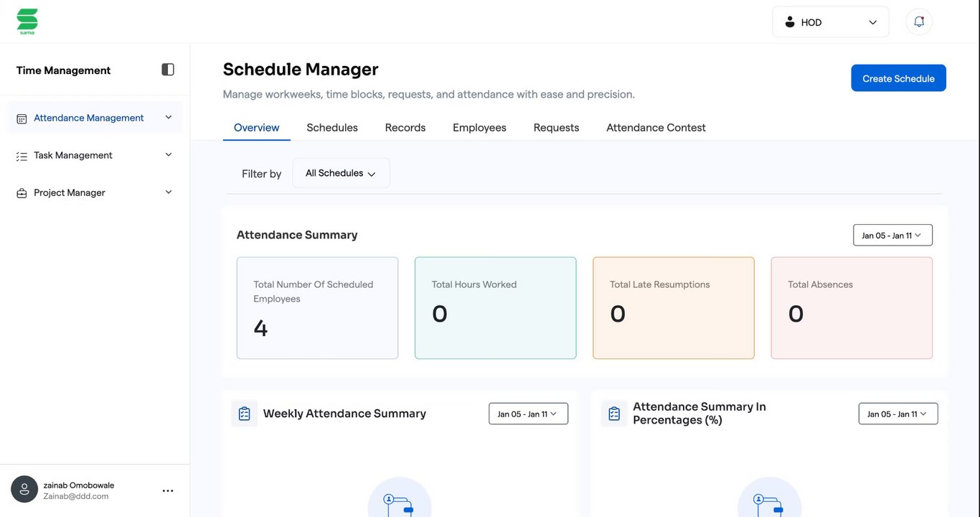This screenshot has height=517, width=980.
Task: Switch to the Attendance Contest tab
Action: 656,128
